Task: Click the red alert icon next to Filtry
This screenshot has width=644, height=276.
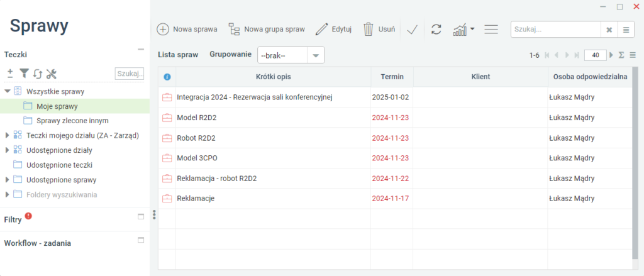Action: (28, 216)
